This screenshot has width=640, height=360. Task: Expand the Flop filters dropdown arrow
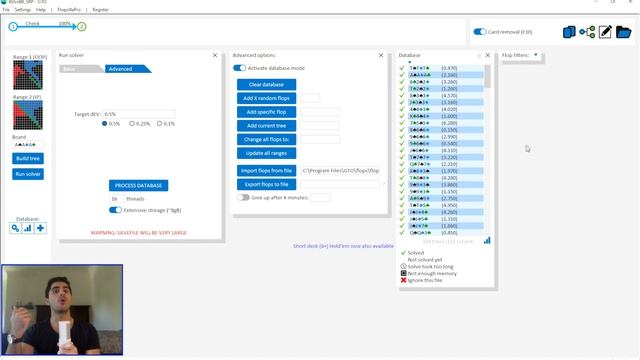pyautogui.click(x=536, y=55)
